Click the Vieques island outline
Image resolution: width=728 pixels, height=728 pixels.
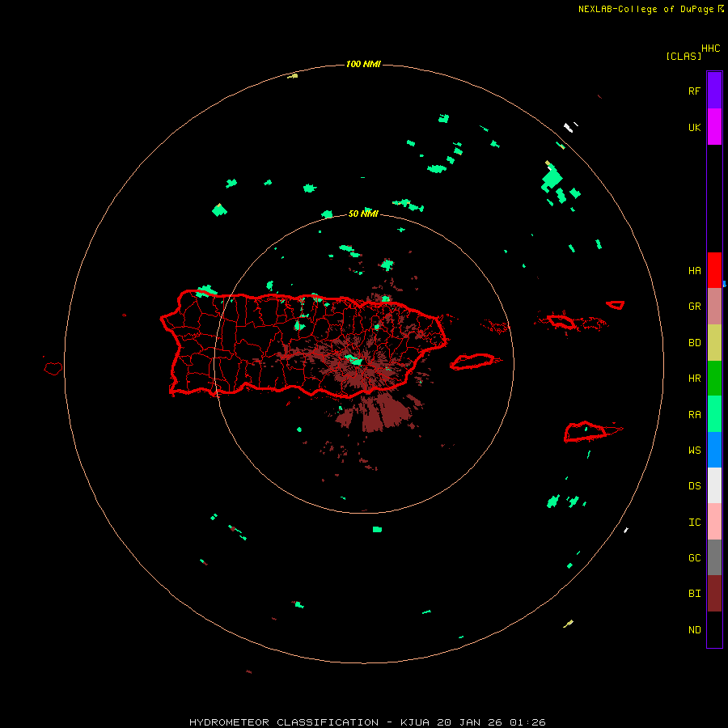click(472, 362)
